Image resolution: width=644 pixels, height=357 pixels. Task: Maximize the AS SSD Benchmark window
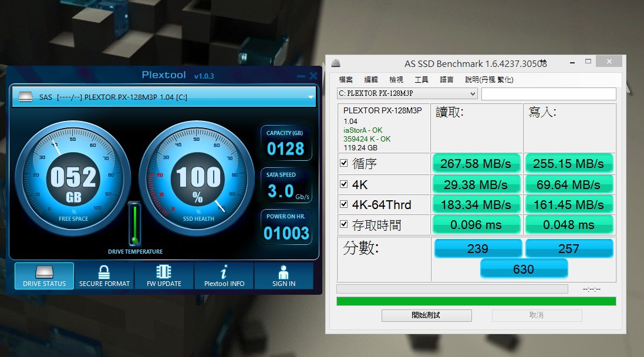tap(588, 62)
